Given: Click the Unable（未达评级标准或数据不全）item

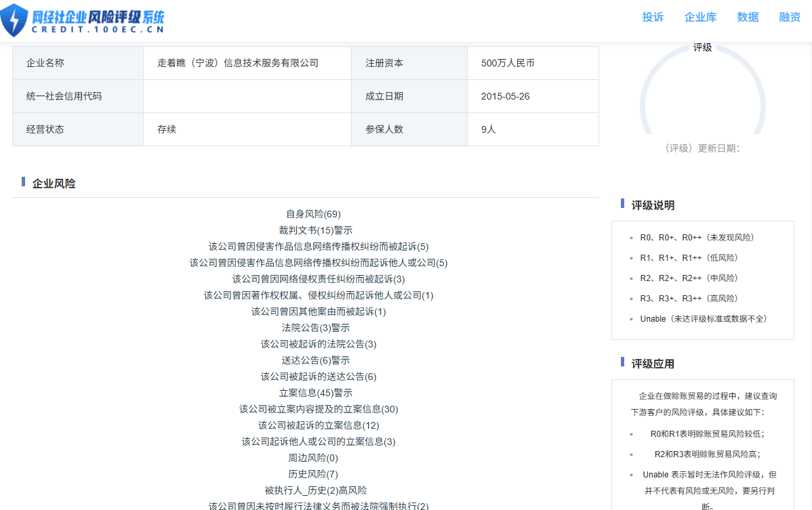Looking at the screenshot, I should click(704, 319).
